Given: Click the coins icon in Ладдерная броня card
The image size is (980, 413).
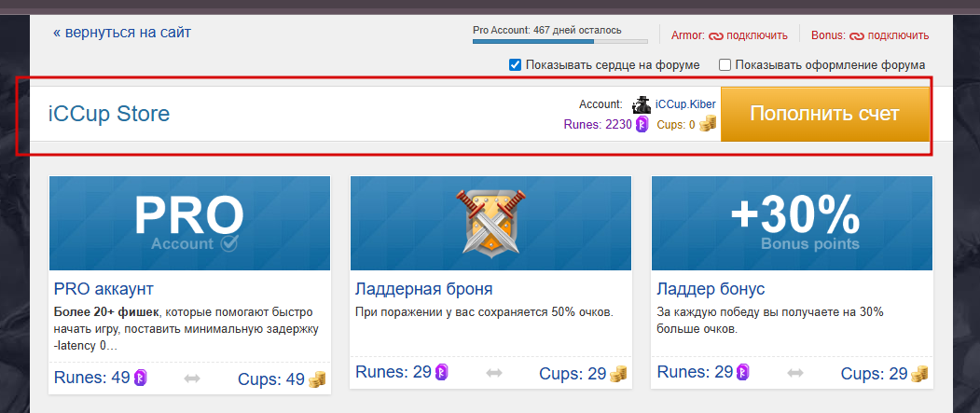Looking at the screenshot, I should pyautogui.click(x=619, y=374).
